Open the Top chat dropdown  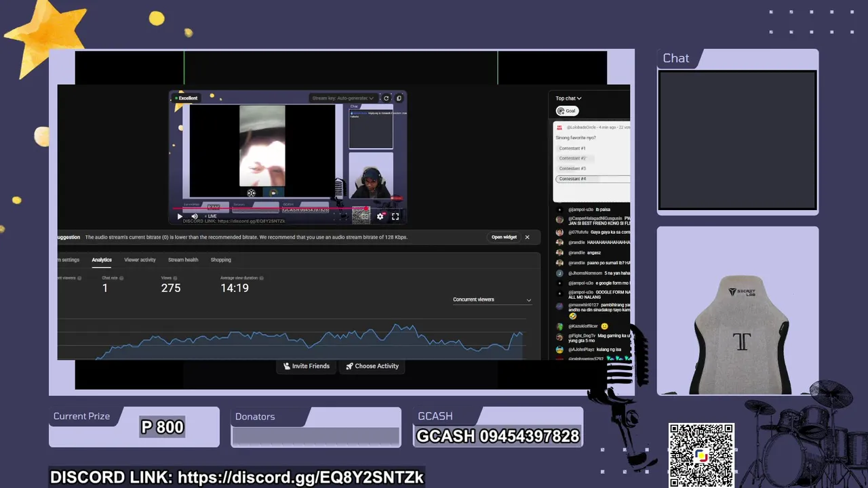tap(568, 98)
